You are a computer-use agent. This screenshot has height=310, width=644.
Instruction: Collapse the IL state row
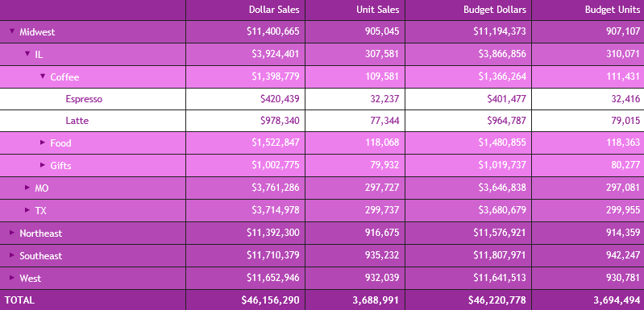tap(27, 53)
